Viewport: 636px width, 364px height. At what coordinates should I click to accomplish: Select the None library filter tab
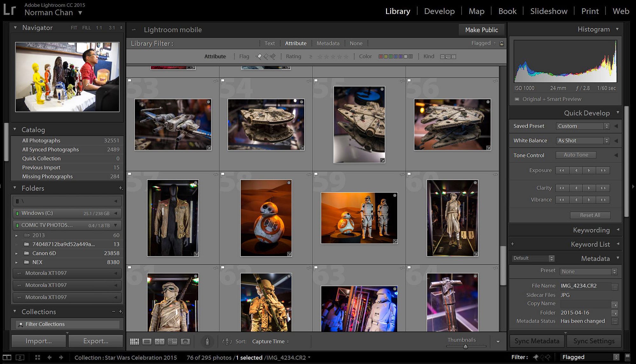pyautogui.click(x=356, y=43)
